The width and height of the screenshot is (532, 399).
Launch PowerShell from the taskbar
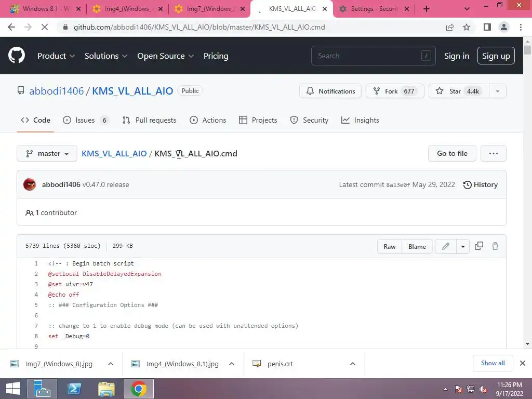tap(74, 389)
